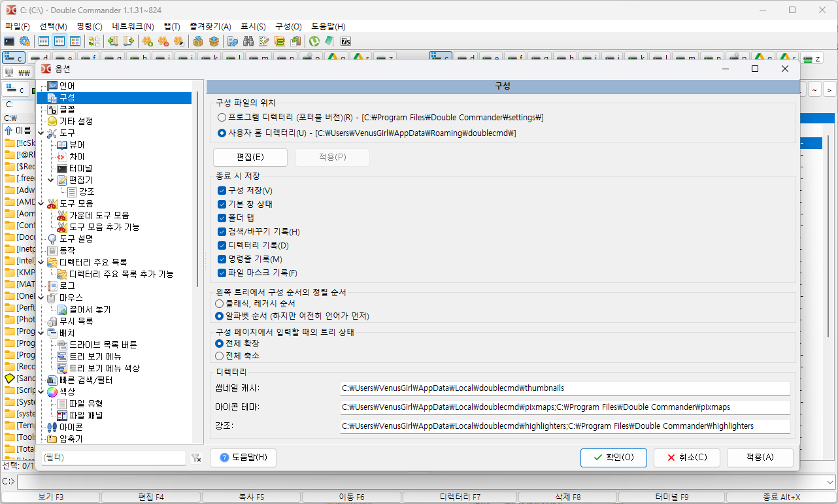Click the green uTorrent toolbar icon

[x=314, y=41]
